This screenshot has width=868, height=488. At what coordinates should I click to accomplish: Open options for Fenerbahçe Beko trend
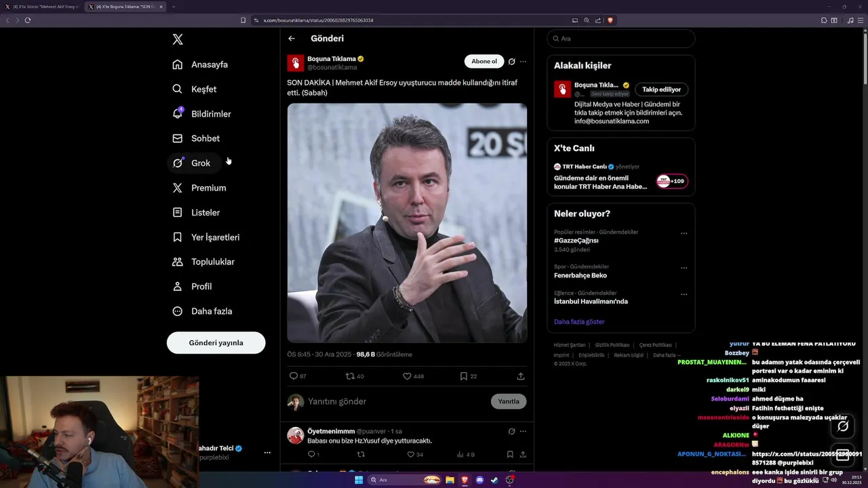tap(684, 268)
